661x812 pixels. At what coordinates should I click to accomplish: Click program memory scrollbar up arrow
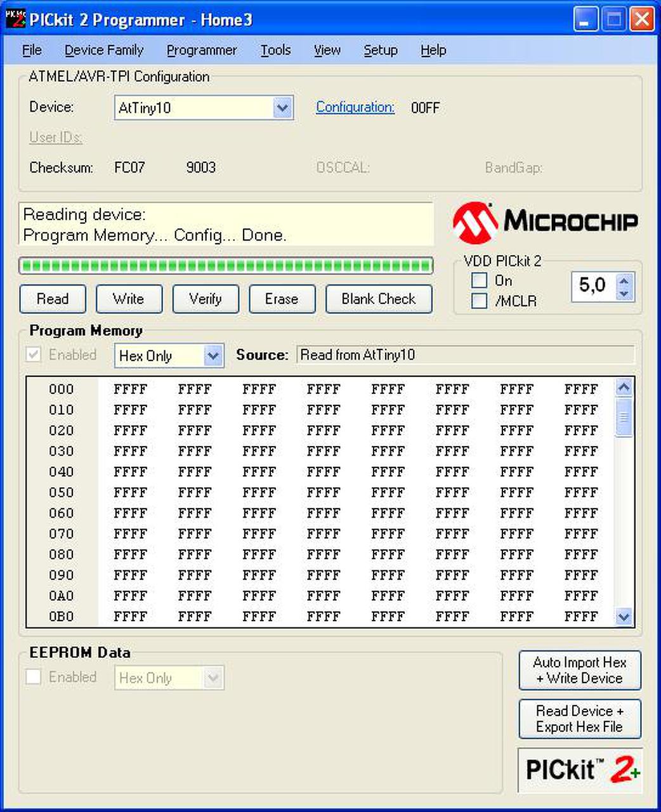click(624, 387)
